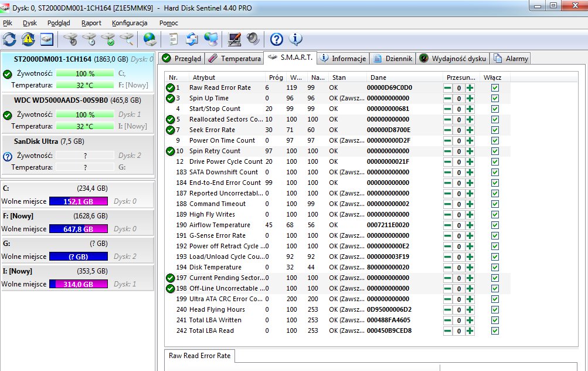
Task: Click the globe over disk toolbar icon
Action: click(x=149, y=39)
